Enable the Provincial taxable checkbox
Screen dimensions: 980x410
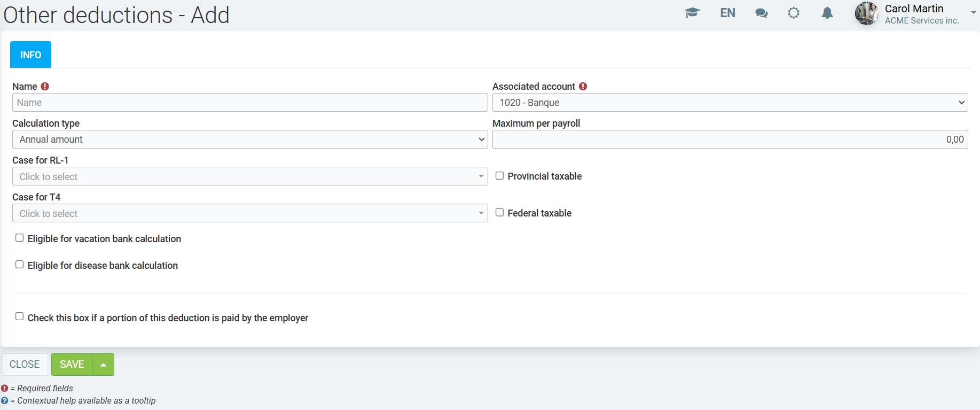(x=500, y=176)
